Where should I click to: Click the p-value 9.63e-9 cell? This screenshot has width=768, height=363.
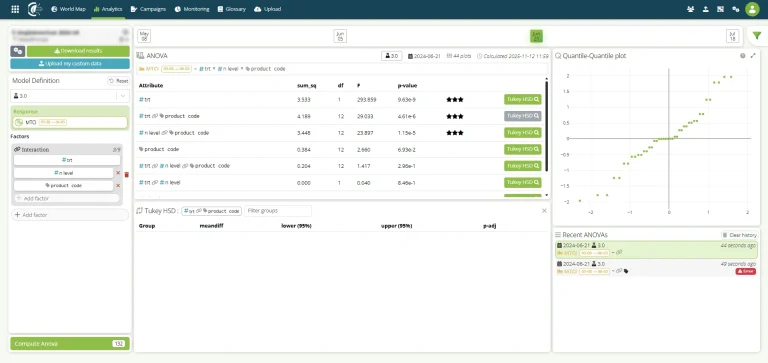coord(407,99)
